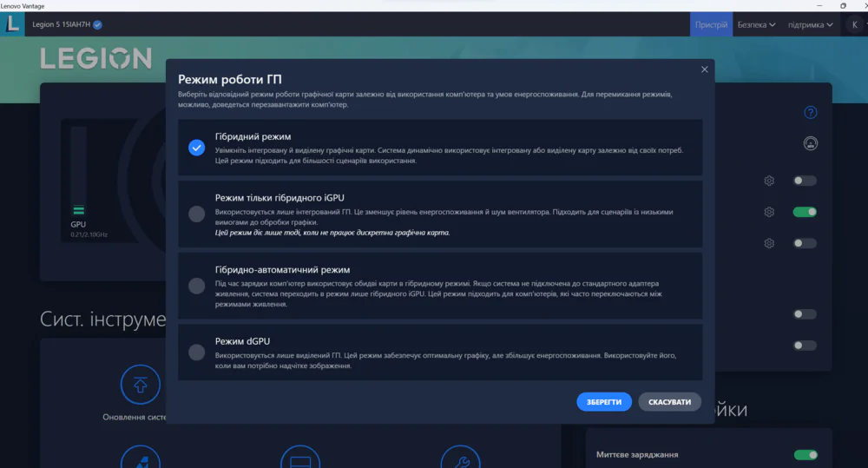Click the Legion 5 15IAH7H device name
Screen dimensions: 868x468
pyautogui.click(x=61, y=24)
